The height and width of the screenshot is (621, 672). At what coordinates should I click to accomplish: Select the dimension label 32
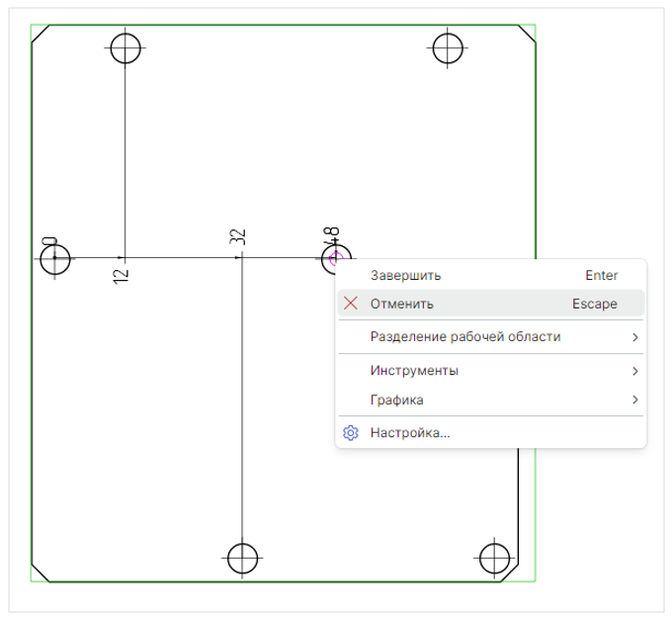[x=237, y=237]
